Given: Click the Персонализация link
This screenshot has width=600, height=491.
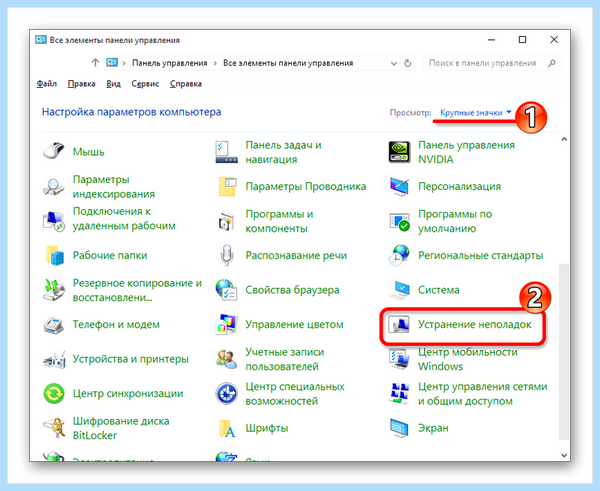Looking at the screenshot, I should coord(459,186).
